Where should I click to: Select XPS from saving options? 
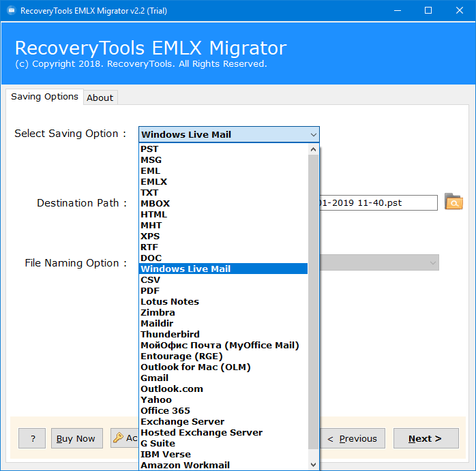coord(223,237)
